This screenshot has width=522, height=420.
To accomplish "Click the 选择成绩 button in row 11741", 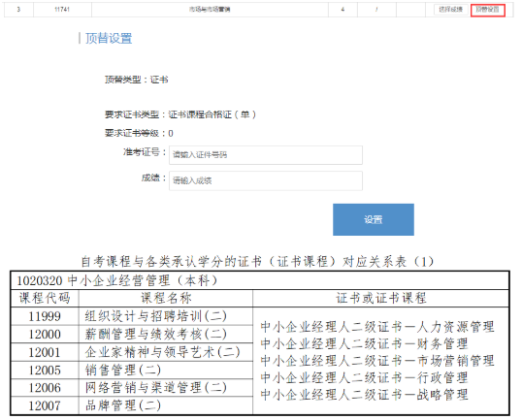I will (x=451, y=10).
